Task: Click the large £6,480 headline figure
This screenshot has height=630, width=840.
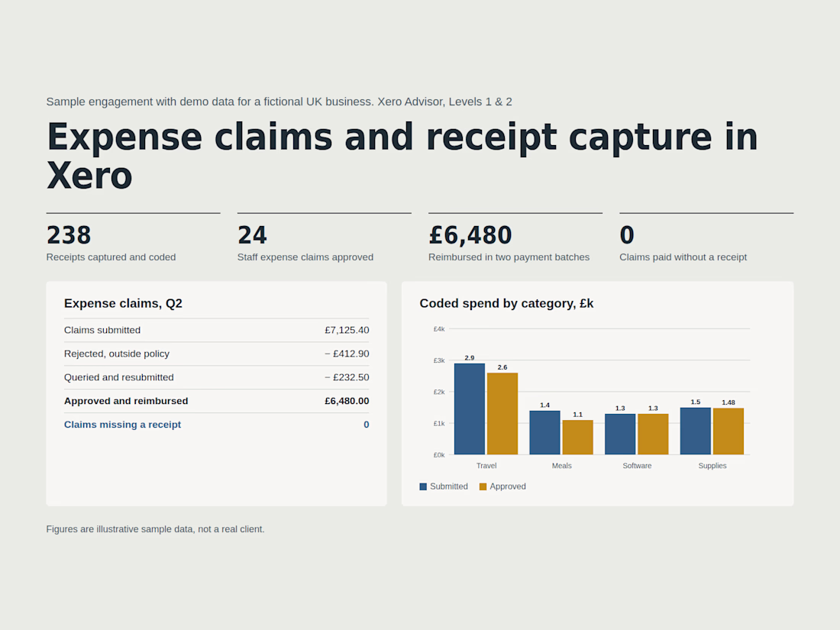Action: [470, 235]
